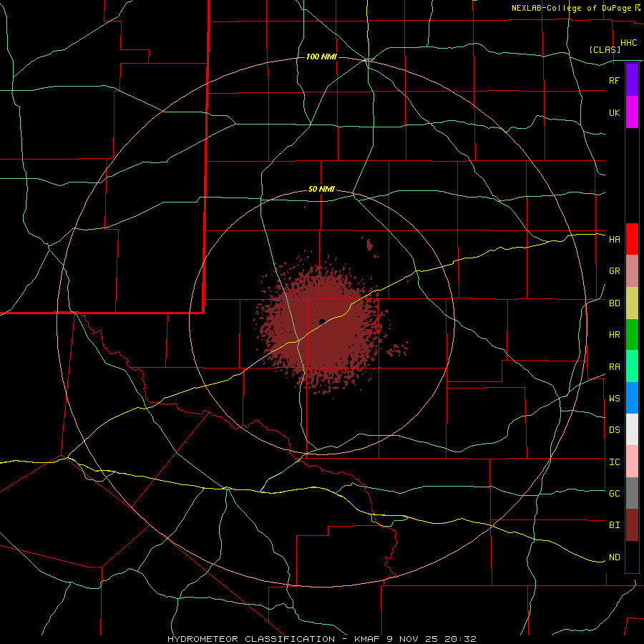This screenshot has height=644, width=644.
Task: Pick the dark green HR legend swatch
Action: [632, 335]
